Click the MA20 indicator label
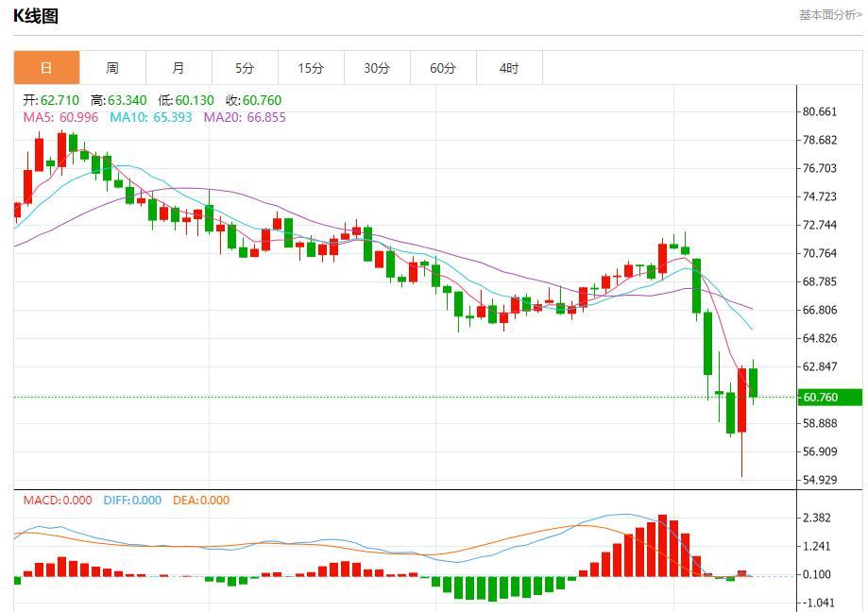This screenshot has height=612, width=868. pyautogui.click(x=245, y=117)
